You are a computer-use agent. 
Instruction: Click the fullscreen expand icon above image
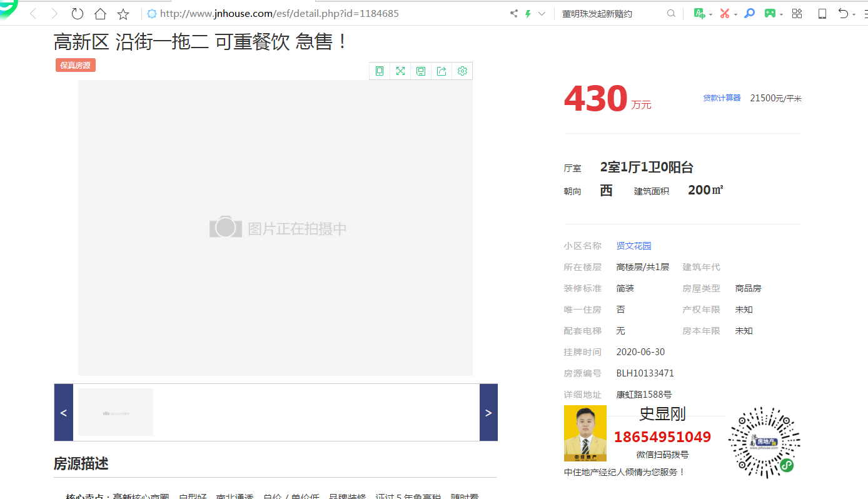(x=400, y=71)
